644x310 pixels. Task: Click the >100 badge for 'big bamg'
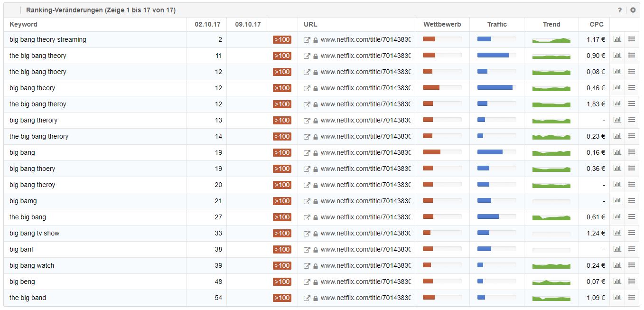282,201
